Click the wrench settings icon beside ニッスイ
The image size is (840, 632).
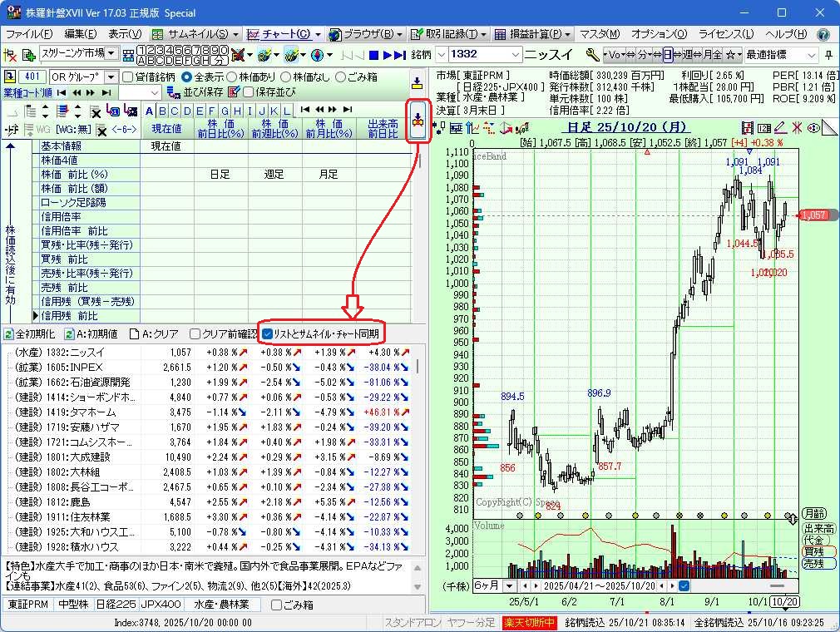click(x=592, y=55)
